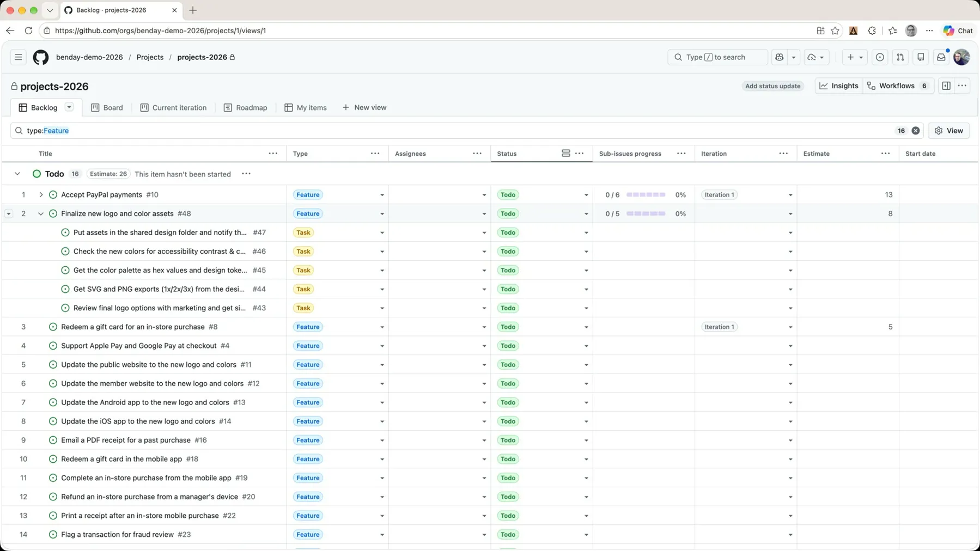Viewport: 980px width, 551px height.
Task: Open Iteration column options menu
Action: [783, 154]
